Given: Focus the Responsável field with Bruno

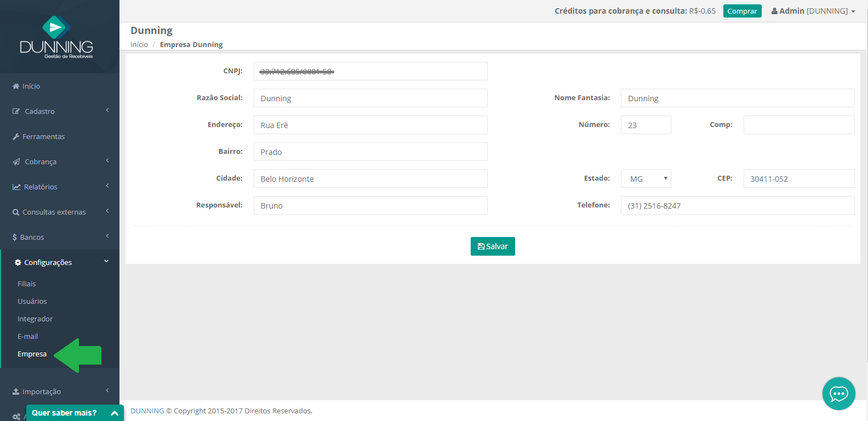Looking at the screenshot, I should (x=370, y=205).
